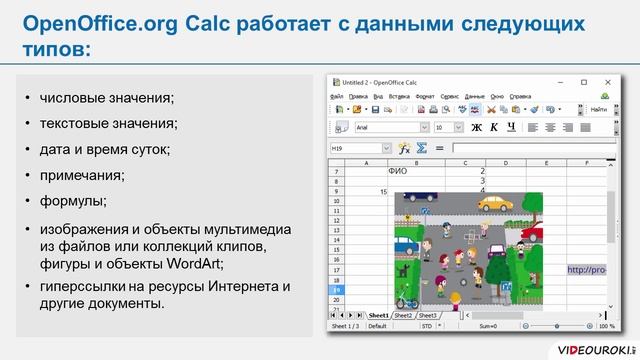The height and width of the screenshot is (360, 640).
Task: Switch to the Sheet3 tab
Action: tap(428, 315)
